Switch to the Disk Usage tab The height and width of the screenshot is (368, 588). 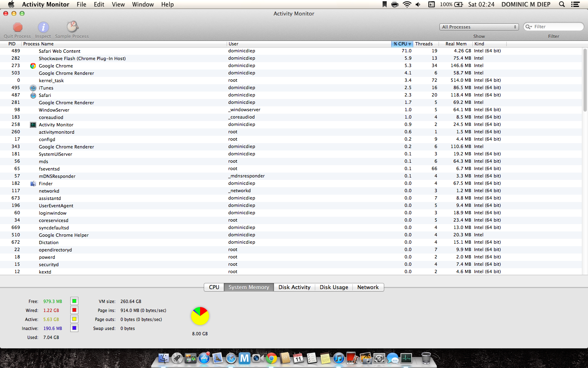[334, 287]
